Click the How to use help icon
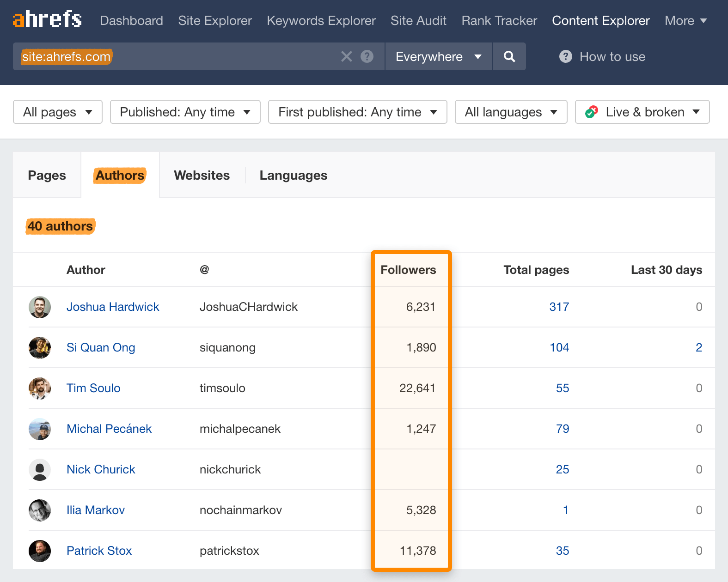The width and height of the screenshot is (728, 582). (565, 56)
